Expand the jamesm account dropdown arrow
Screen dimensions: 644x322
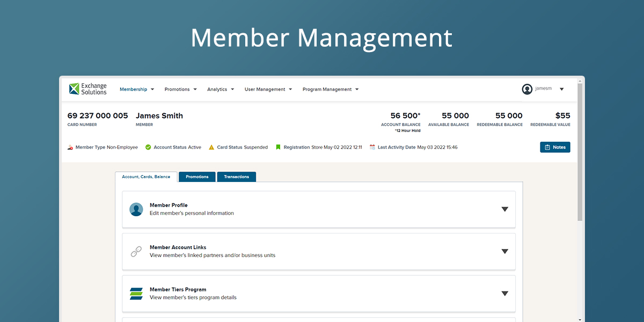tap(562, 90)
